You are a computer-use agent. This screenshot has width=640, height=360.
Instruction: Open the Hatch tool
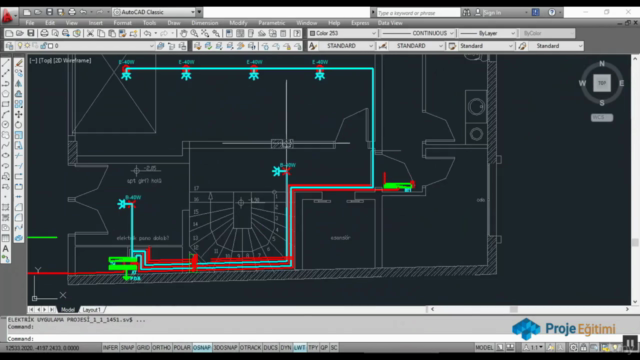tap(6, 207)
